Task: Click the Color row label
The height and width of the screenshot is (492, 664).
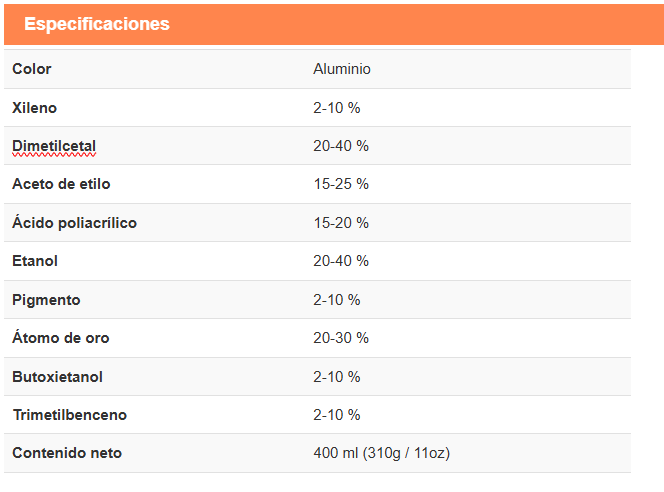Action: coord(32,69)
